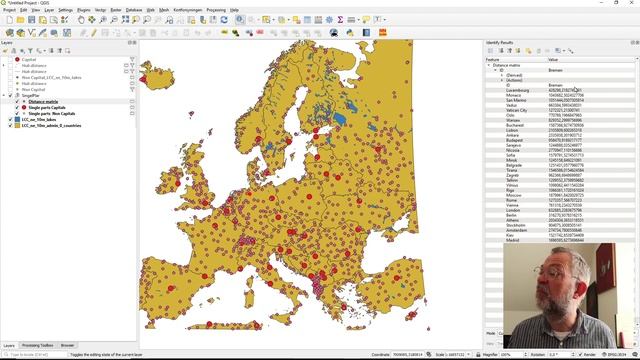The height and width of the screenshot is (360, 640).
Task: Switch to the Processing Toolbox tab
Action: click(38, 345)
